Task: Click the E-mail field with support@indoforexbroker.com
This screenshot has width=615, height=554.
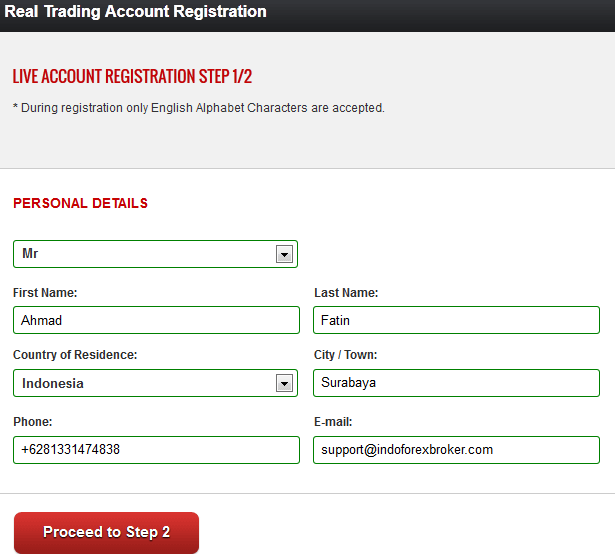Action: [456, 450]
